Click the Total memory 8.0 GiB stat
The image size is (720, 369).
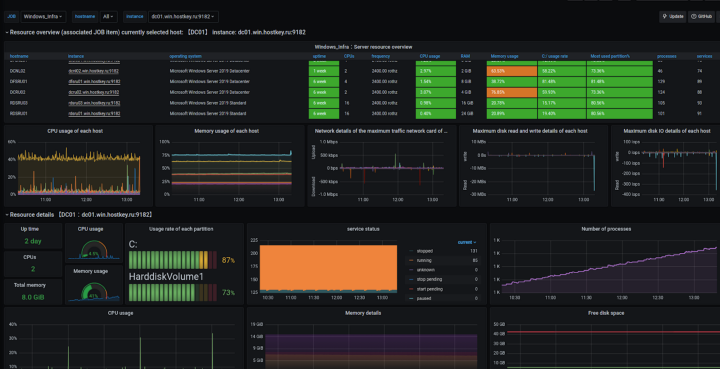tap(33, 291)
